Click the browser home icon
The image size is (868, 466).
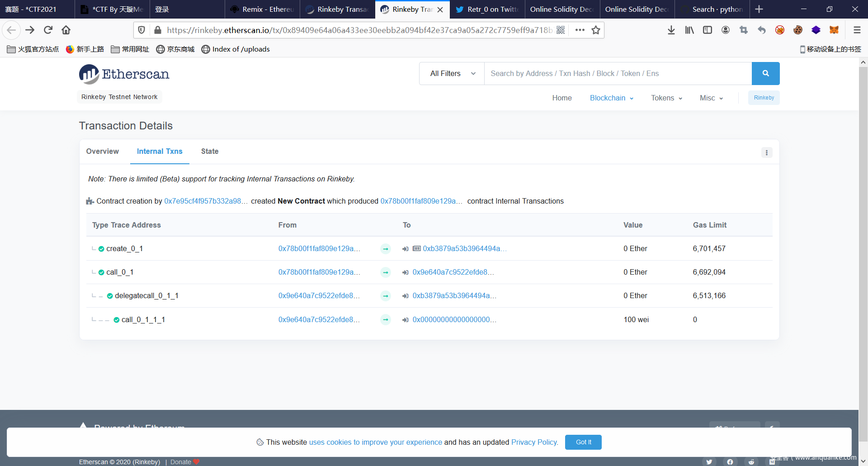pyautogui.click(x=66, y=30)
